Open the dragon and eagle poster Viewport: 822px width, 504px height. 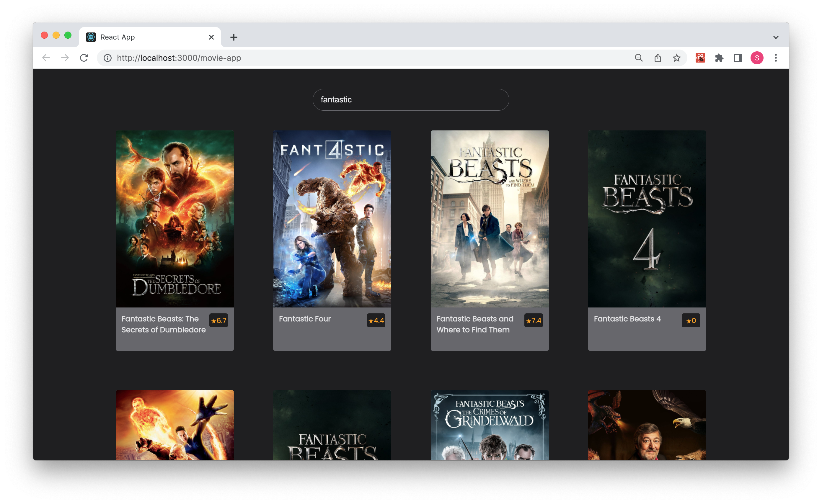647,425
